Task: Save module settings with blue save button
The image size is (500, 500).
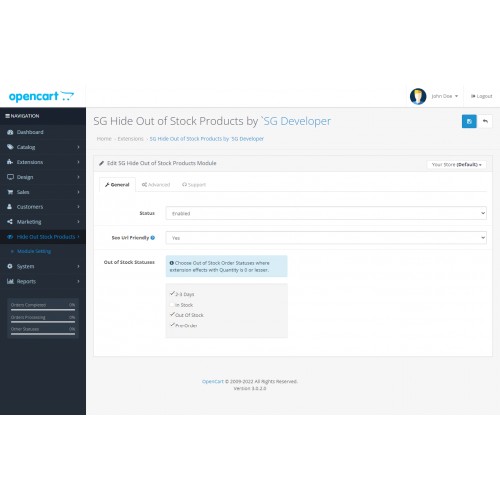Action: tap(469, 121)
